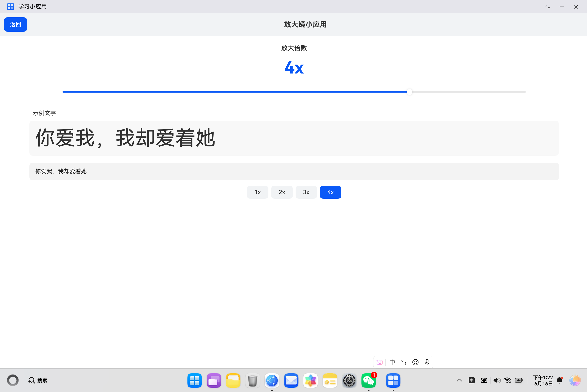Image resolution: width=587 pixels, height=392 pixels.
Task: Click the blue filled portion of the slider
Action: (x=234, y=92)
